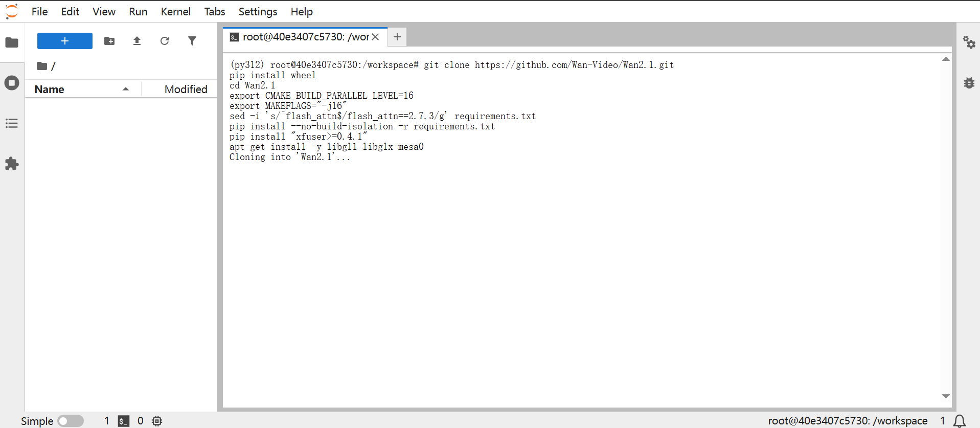980x428 pixels.
Task: Click the terminal count status icon
Action: [123, 421]
